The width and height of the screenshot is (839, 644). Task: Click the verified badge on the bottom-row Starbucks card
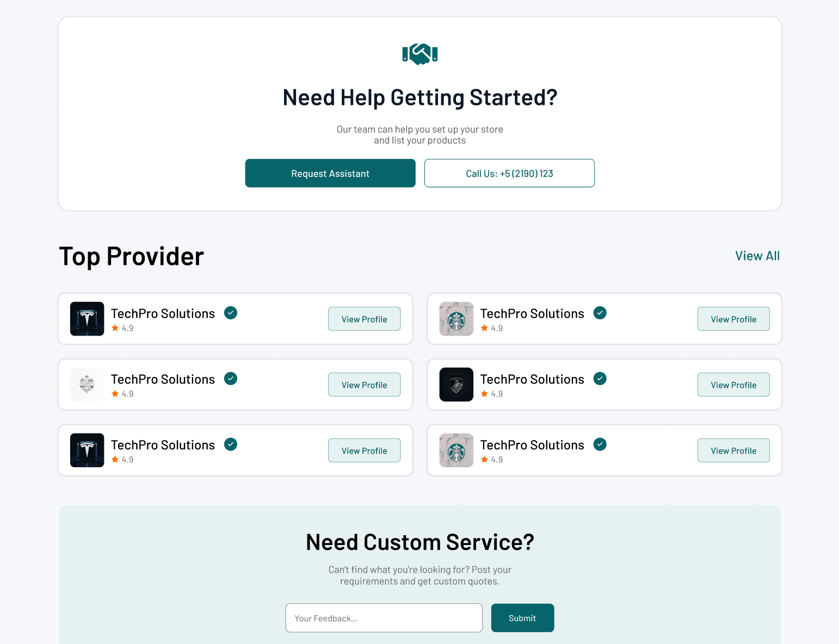pyautogui.click(x=600, y=444)
